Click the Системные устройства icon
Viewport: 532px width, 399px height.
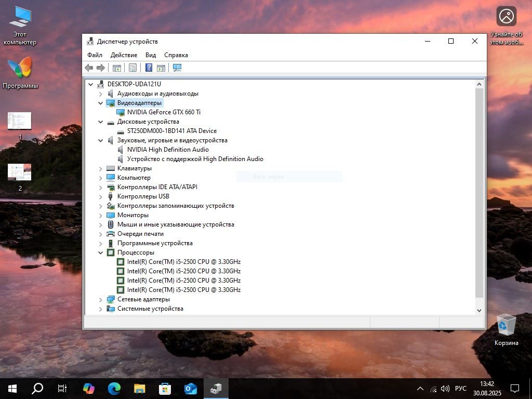click(x=111, y=309)
